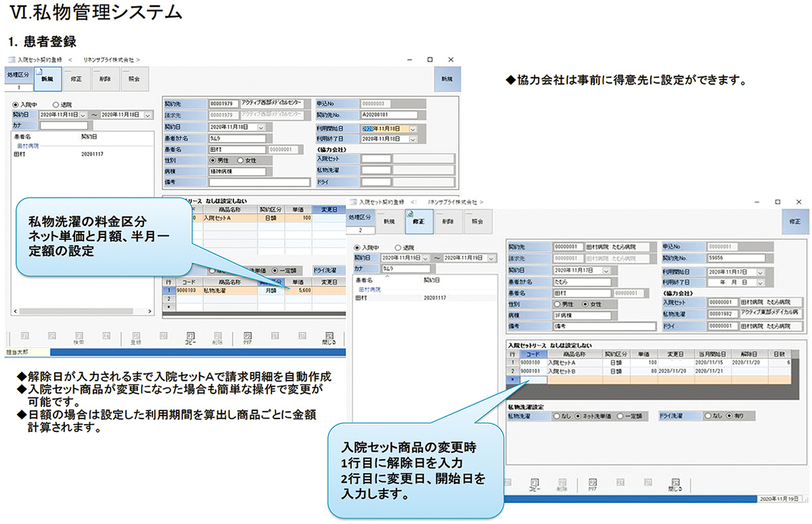Click the 削除 mode button in the right window
Image resolution: width=812 pixels, height=524 pixels.
pos(447,222)
